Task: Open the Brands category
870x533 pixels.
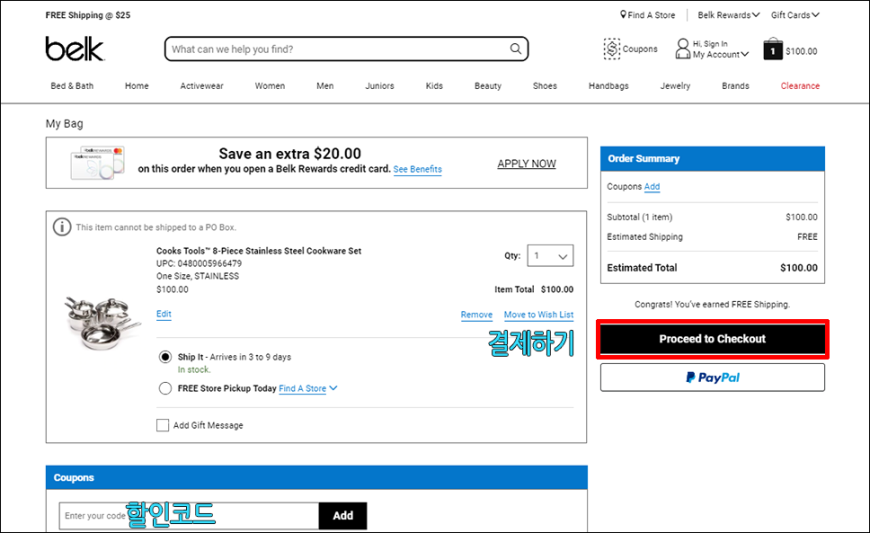Action: point(735,86)
